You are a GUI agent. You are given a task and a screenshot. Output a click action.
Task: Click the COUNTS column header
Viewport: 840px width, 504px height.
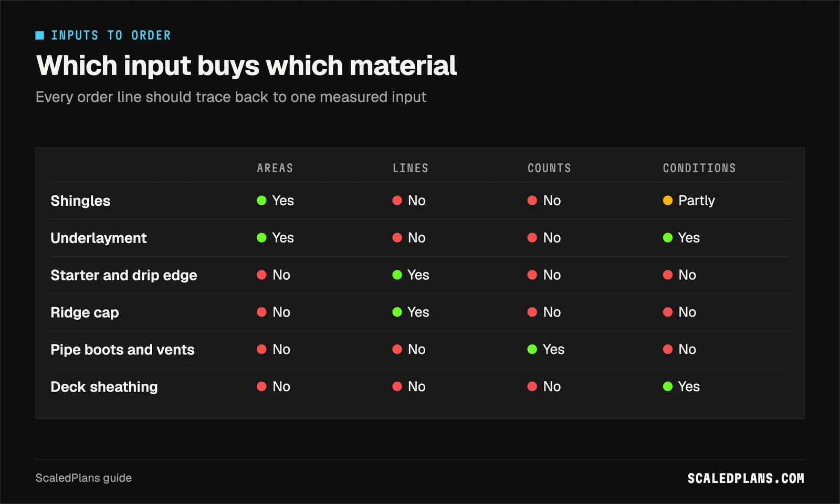coord(549,168)
